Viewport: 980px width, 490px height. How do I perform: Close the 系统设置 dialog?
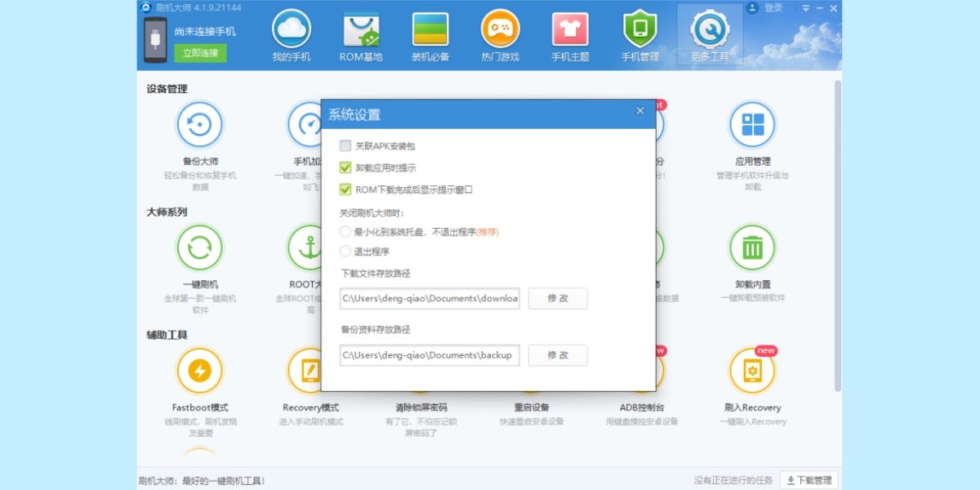[x=640, y=112]
